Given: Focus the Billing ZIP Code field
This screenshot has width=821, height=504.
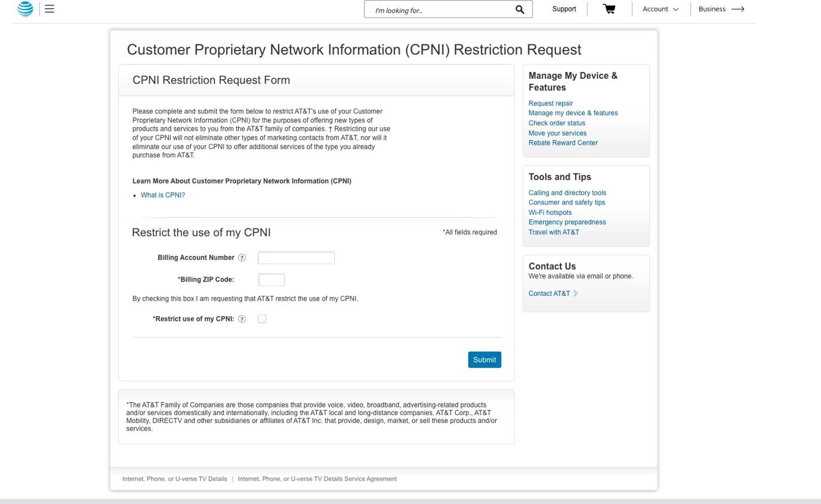Looking at the screenshot, I should 271,280.
